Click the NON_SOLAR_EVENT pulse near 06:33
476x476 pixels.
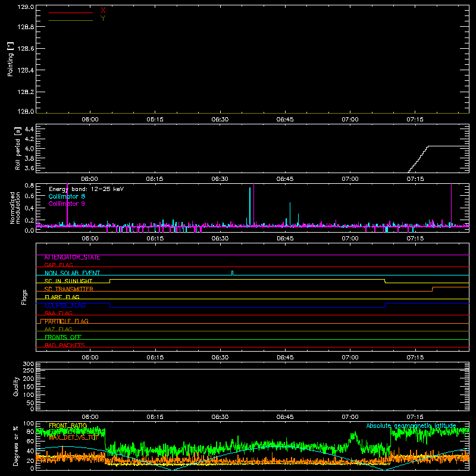point(232,273)
